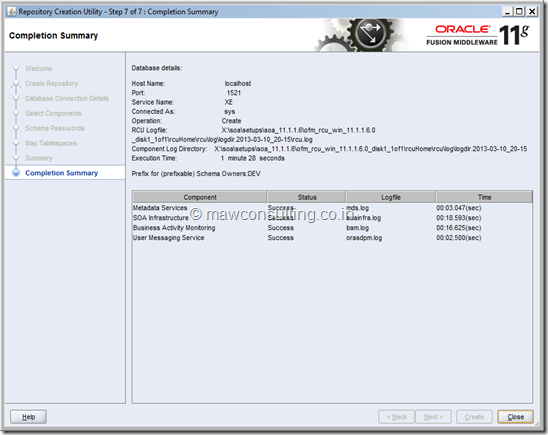Select the SOA Infrastructure row
This screenshot has width=548, height=435.
pos(332,218)
